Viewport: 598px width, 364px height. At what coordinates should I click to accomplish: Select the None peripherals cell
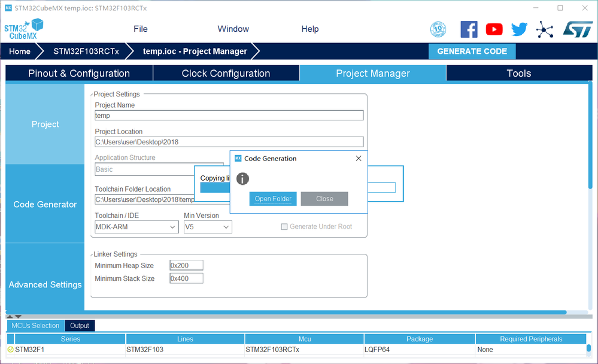coord(531,350)
